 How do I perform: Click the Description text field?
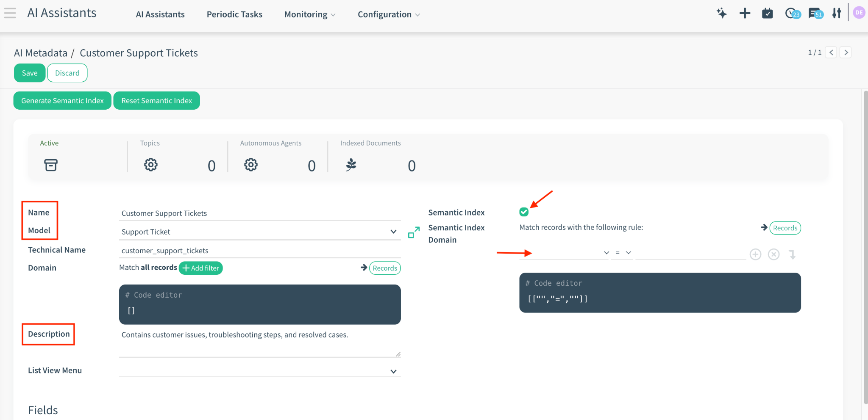(259, 341)
